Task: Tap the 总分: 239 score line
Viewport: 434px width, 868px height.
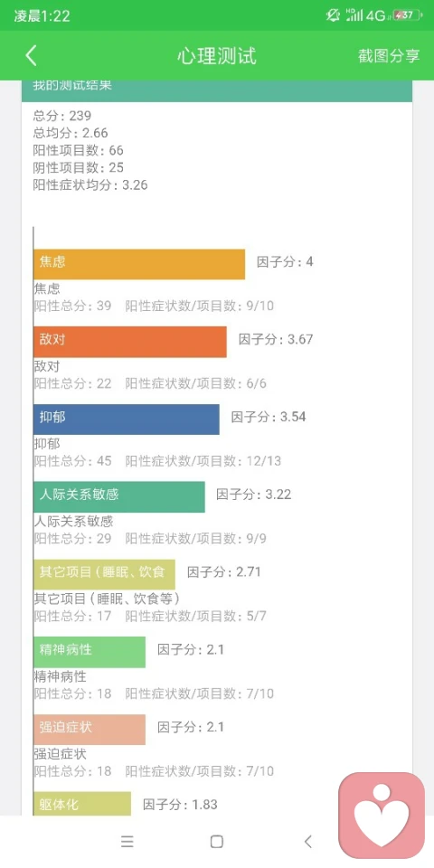Action: 62,117
